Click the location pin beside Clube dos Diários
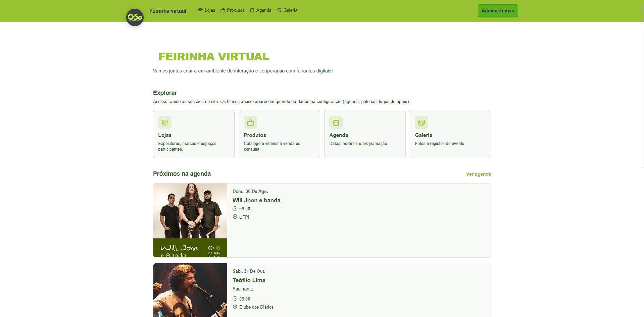The height and width of the screenshot is (317, 644). point(235,307)
